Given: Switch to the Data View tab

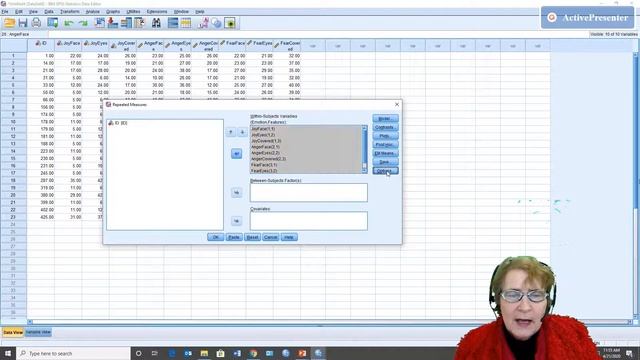Looking at the screenshot, I should tap(13, 332).
